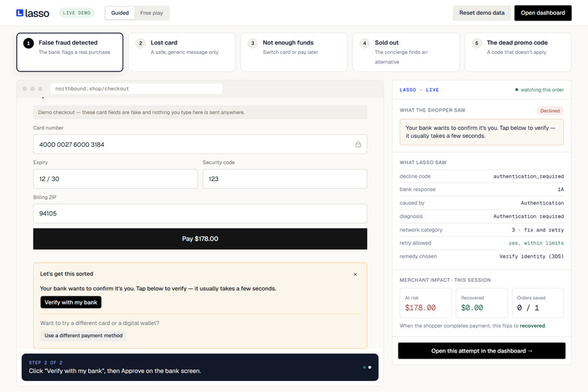The height and width of the screenshot is (392, 588).
Task: Focus the Security code field
Action: coord(285,179)
